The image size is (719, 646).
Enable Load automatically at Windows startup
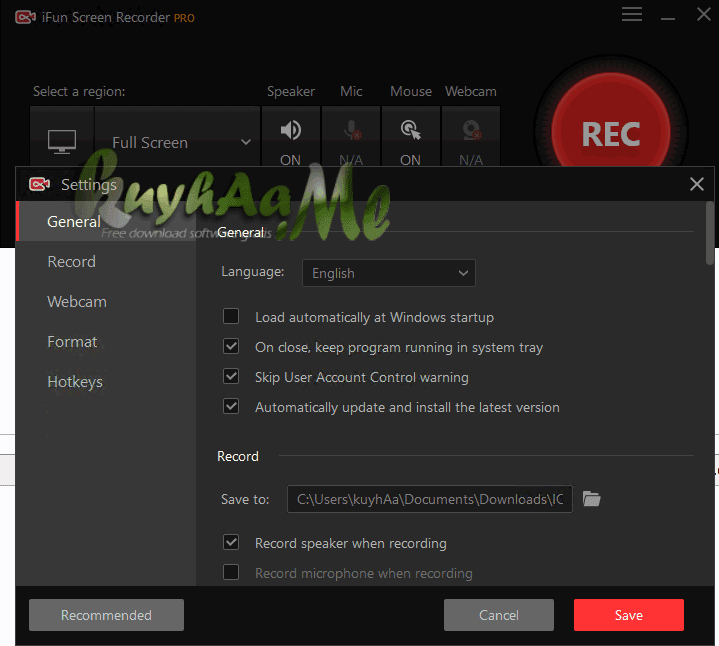pos(231,316)
